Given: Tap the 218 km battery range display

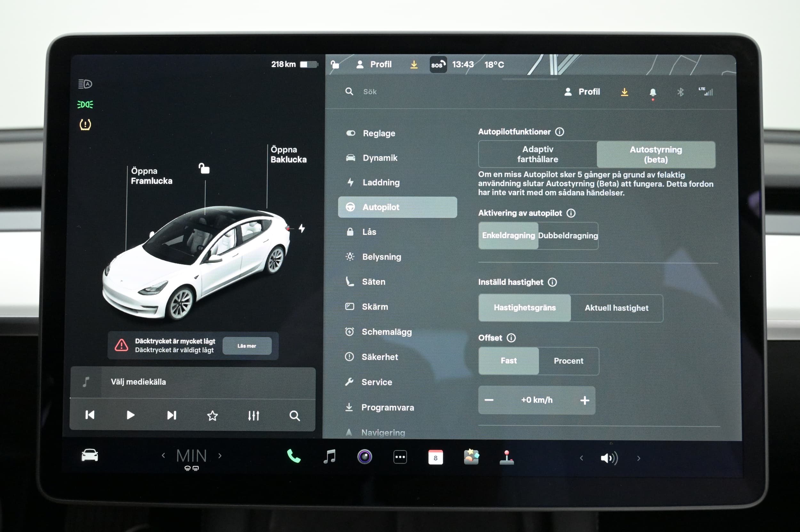Looking at the screenshot, I should [295, 64].
